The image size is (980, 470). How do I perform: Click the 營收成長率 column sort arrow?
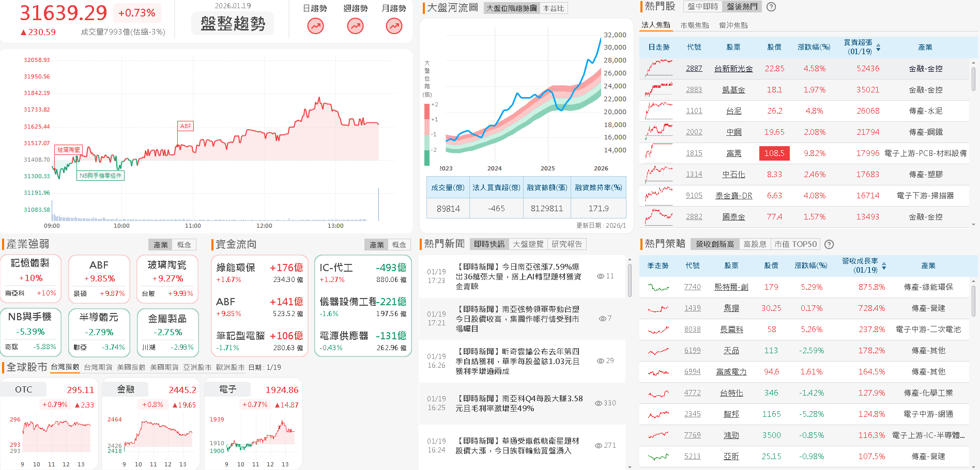click(885, 265)
